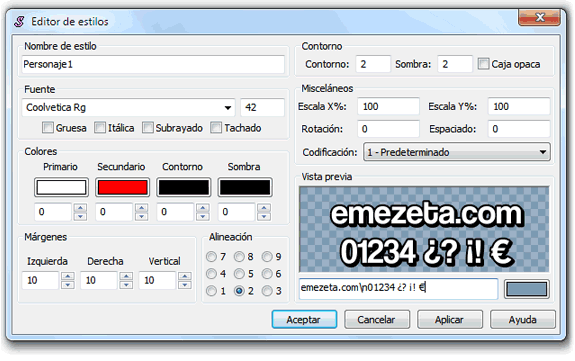The image size is (575, 361).
Task: Select alignment radio button 5
Action: [239, 274]
